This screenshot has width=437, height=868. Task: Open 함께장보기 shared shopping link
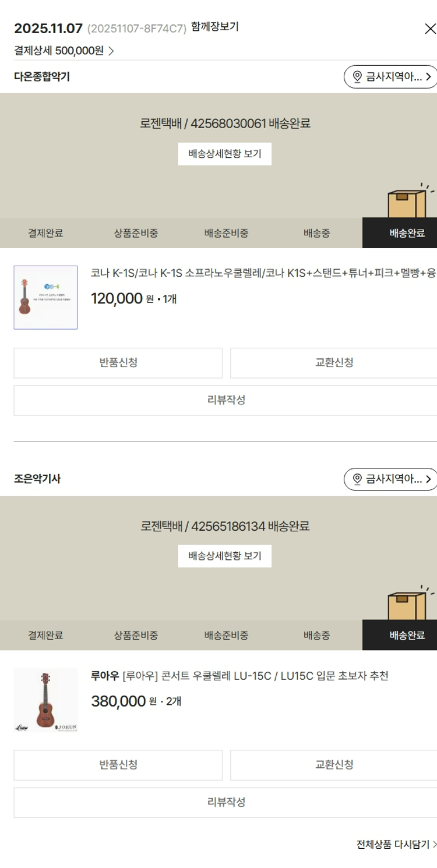click(x=214, y=27)
